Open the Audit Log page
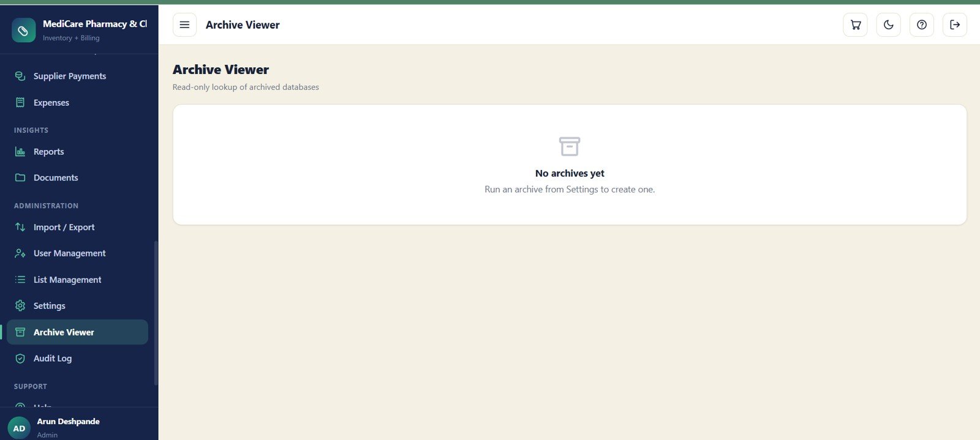Image resolution: width=980 pixels, height=440 pixels. (x=77, y=359)
